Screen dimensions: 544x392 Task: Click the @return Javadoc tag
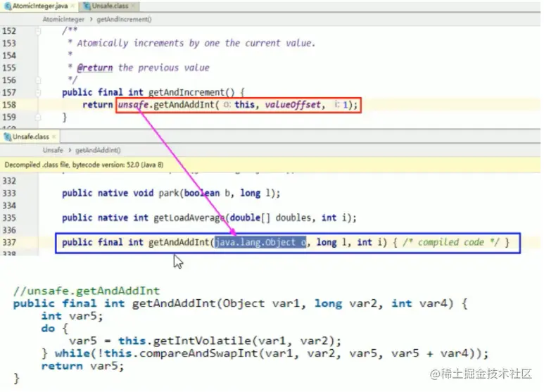(95, 68)
